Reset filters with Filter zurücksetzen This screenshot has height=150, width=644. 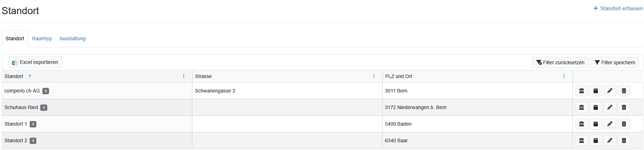click(560, 62)
